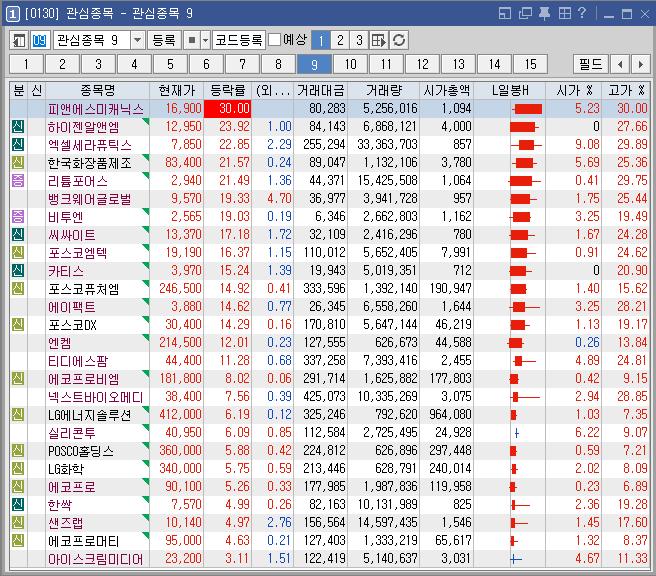Open the dropdown arrow beside the square button
Viewport: 656px width, 576px height.
pos(205,41)
